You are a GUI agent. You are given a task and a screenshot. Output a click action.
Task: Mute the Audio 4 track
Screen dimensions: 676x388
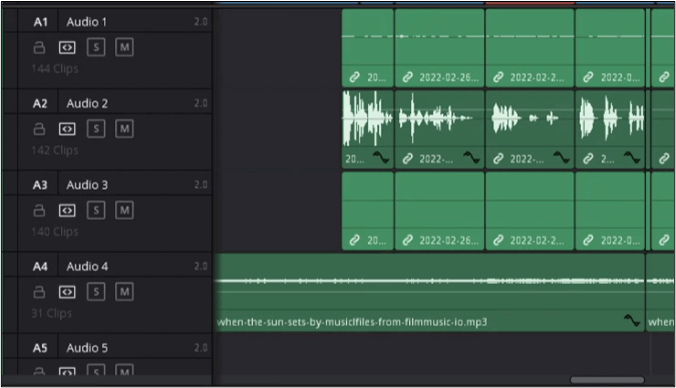tap(124, 292)
